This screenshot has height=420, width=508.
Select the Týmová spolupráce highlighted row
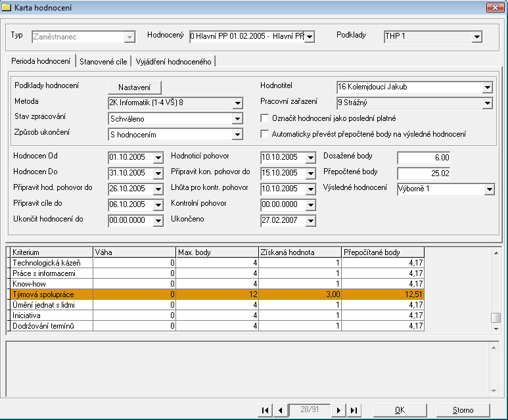pos(217,294)
